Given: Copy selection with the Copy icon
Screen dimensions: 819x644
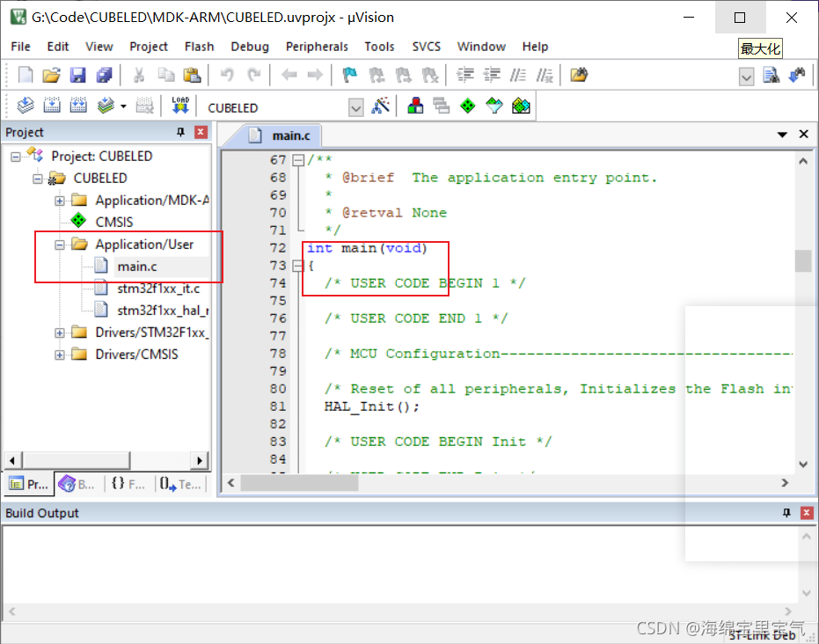Looking at the screenshot, I should click(166, 75).
